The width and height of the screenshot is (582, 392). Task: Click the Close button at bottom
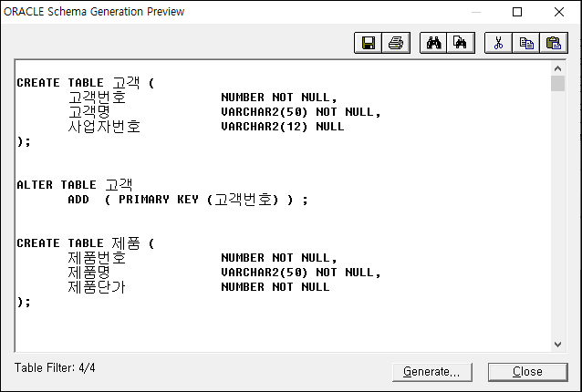[527, 372]
